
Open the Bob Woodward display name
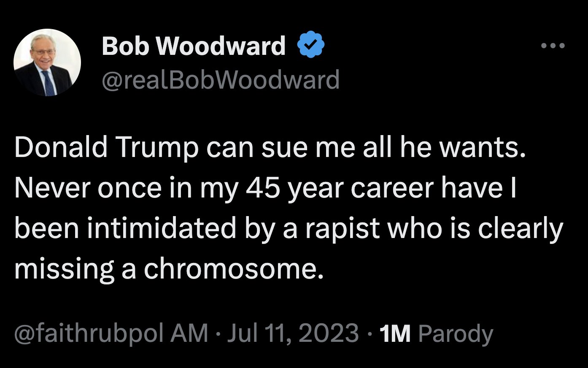[194, 46]
